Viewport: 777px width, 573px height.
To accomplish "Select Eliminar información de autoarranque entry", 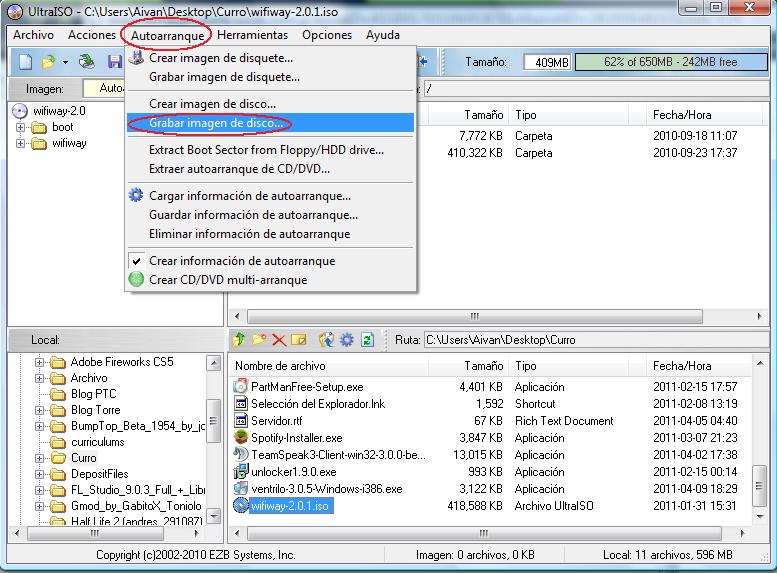I will coord(271,234).
